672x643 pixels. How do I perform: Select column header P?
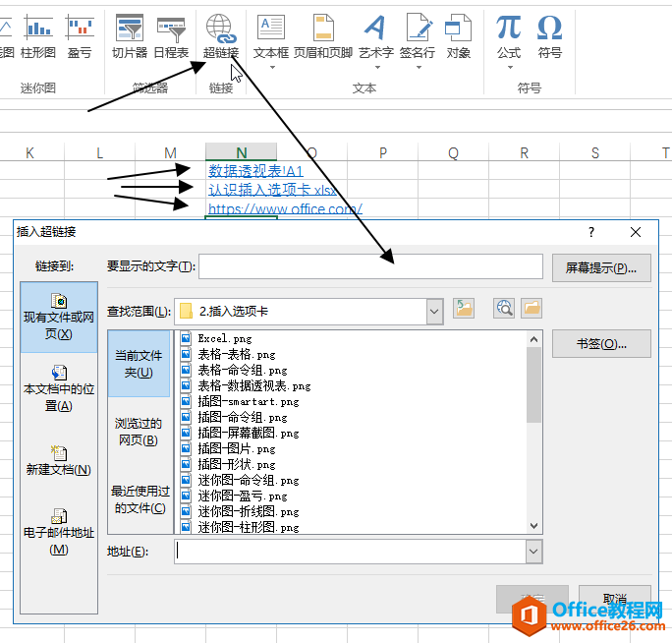(383, 152)
